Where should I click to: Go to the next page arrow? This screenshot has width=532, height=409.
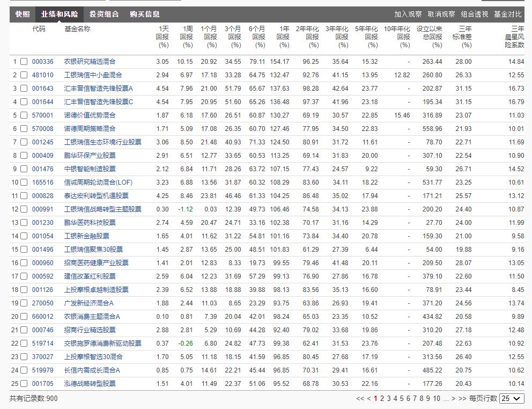point(453,398)
